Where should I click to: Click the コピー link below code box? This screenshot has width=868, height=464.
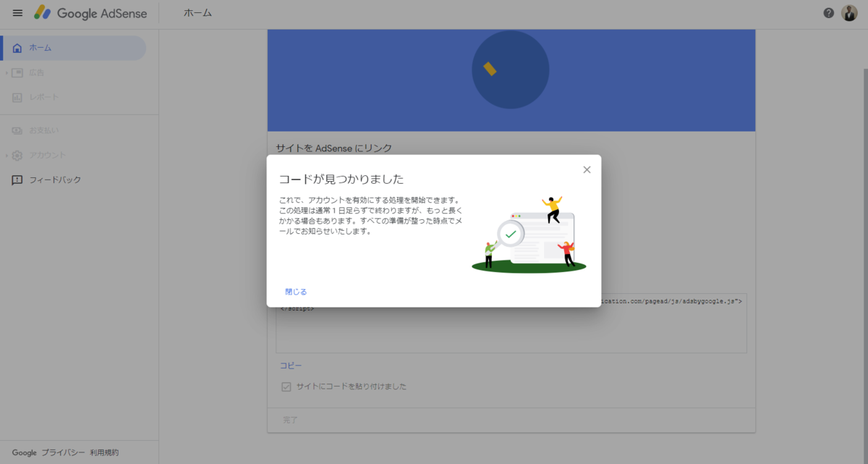click(x=291, y=366)
